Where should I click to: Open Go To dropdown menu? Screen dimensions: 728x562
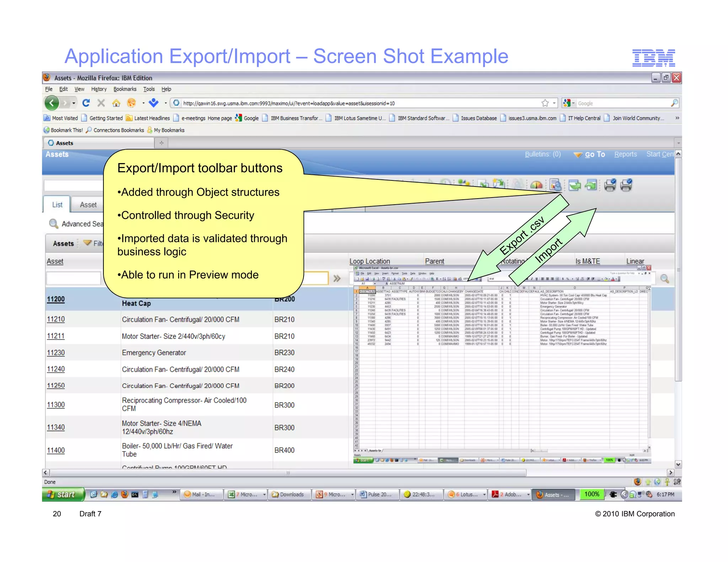(x=589, y=155)
